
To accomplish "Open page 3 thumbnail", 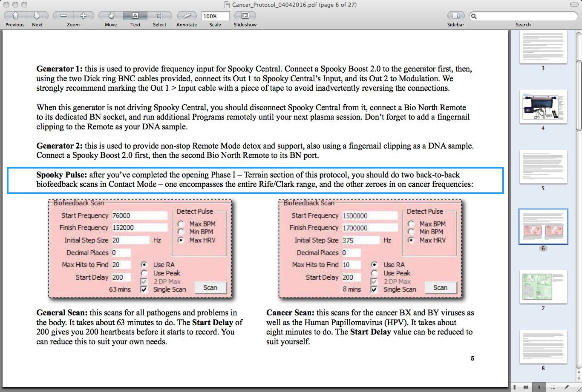I will tap(543, 47).
